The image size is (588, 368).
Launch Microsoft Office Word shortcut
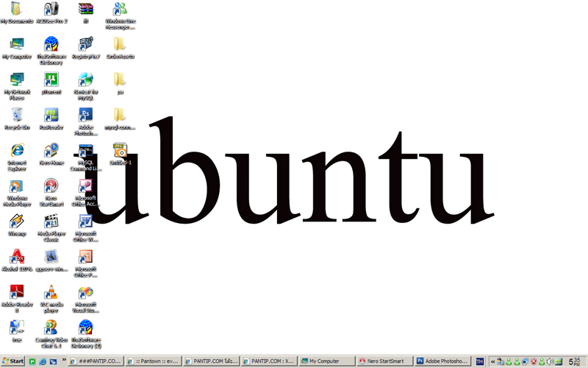pos(86,227)
